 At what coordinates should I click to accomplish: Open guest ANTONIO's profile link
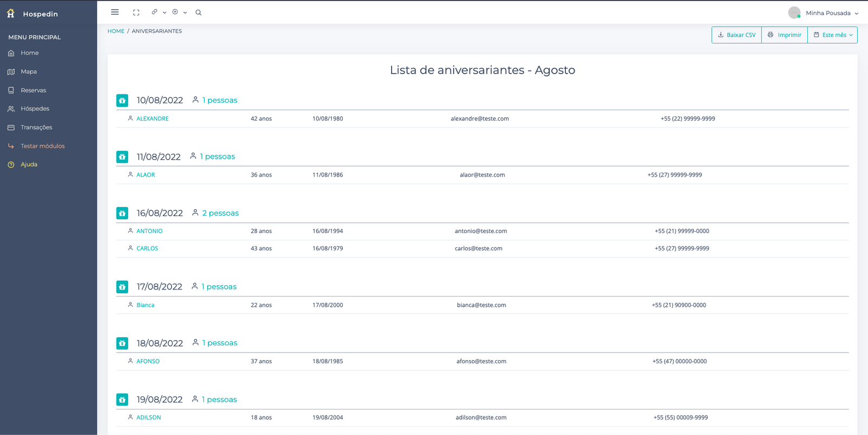(x=149, y=231)
